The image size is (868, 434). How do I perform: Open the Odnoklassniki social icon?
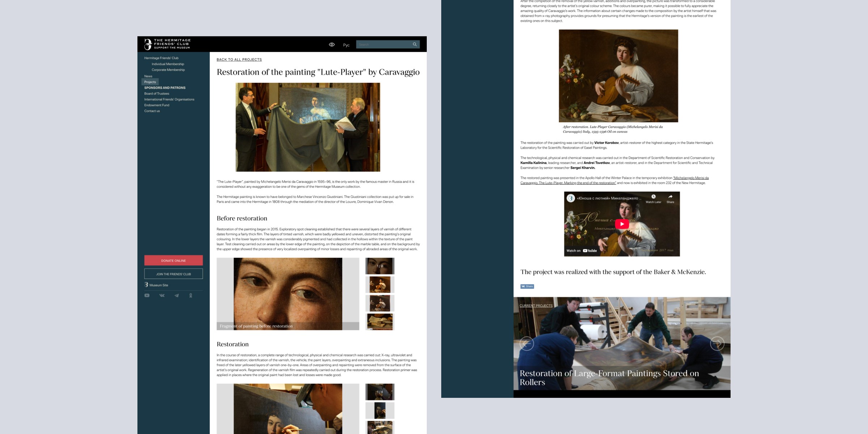point(191,295)
